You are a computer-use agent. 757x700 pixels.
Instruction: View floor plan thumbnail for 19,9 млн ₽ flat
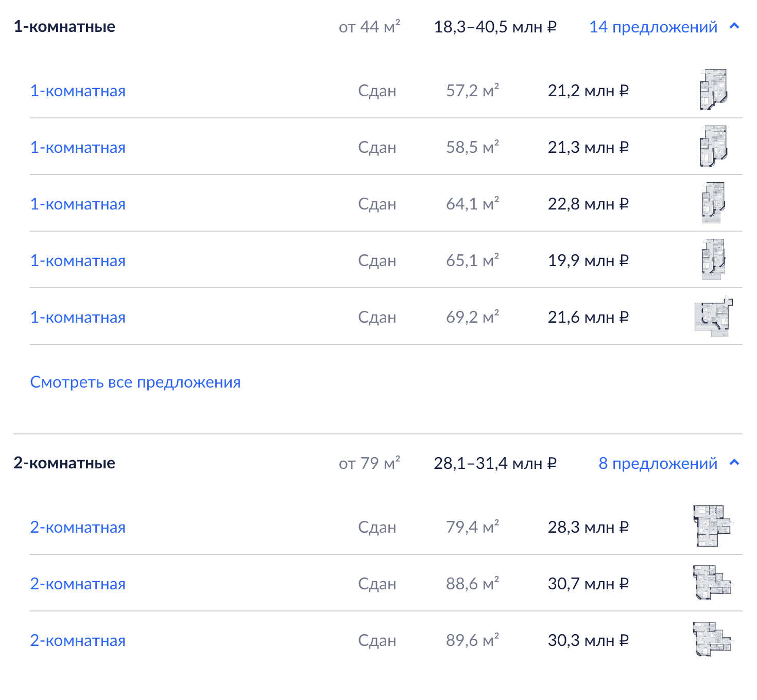click(x=713, y=259)
